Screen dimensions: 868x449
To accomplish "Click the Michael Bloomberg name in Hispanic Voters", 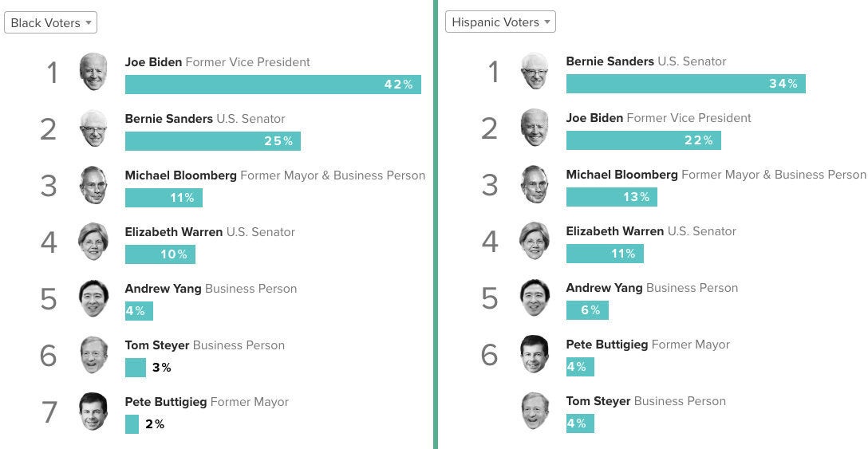I will [621, 175].
